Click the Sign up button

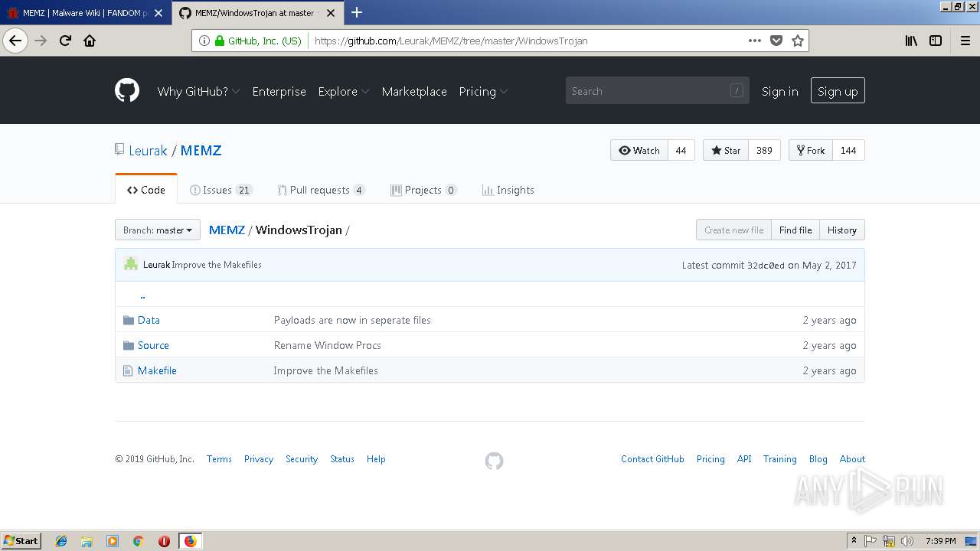(x=838, y=91)
